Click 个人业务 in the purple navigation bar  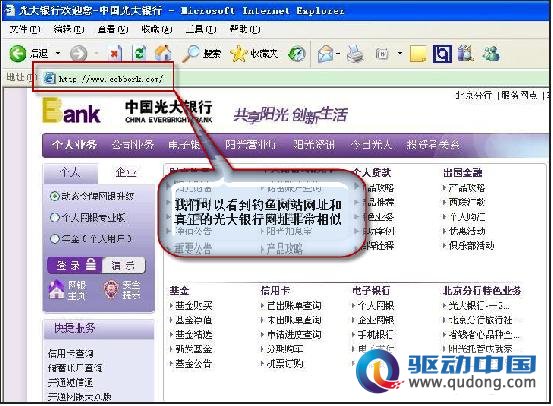click(74, 145)
